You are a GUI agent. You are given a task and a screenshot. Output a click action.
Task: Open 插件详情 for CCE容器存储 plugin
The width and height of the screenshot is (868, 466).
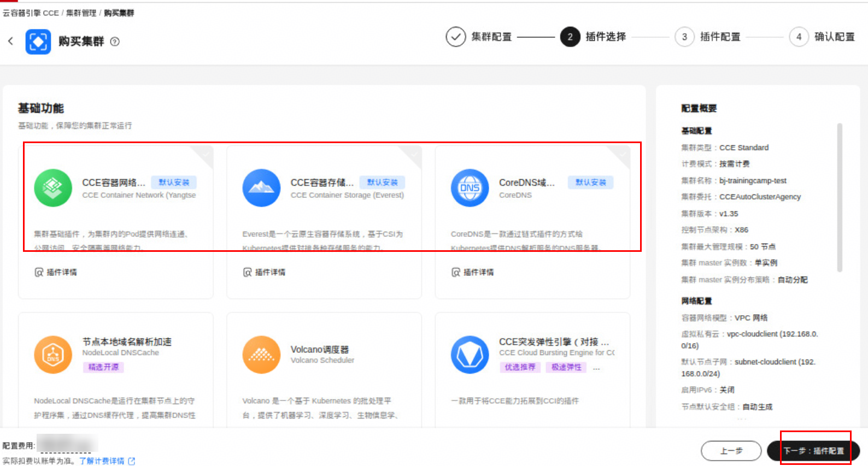click(264, 272)
